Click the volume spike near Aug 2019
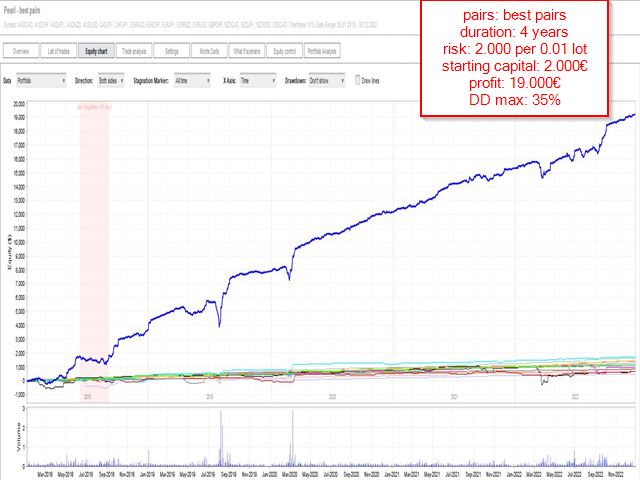Image resolution: width=640 pixels, height=480 pixels. (221, 438)
